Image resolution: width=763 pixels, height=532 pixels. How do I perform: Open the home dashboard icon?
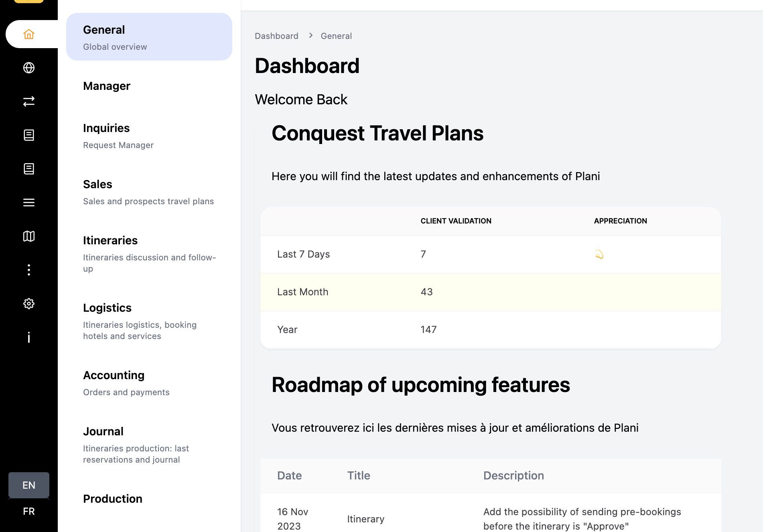pyautogui.click(x=28, y=34)
